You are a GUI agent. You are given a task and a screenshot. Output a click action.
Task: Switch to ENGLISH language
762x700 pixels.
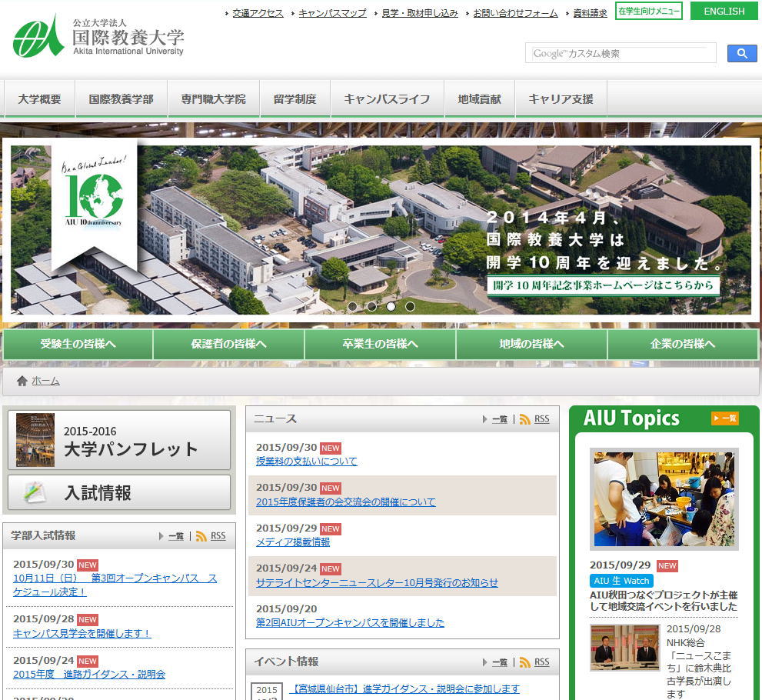click(x=724, y=11)
